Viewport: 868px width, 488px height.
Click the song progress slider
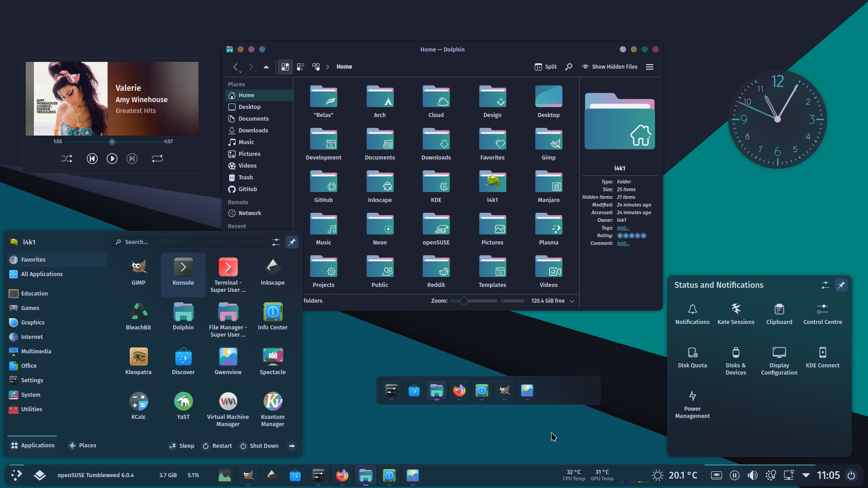coord(112,142)
